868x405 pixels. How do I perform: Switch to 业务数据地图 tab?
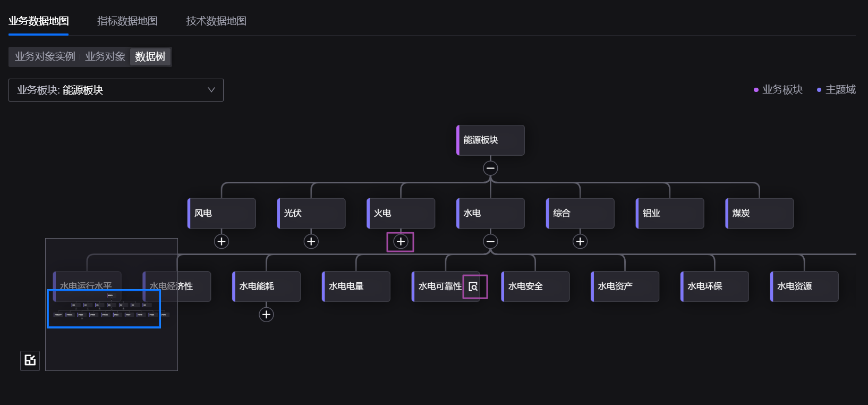click(x=39, y=21)
